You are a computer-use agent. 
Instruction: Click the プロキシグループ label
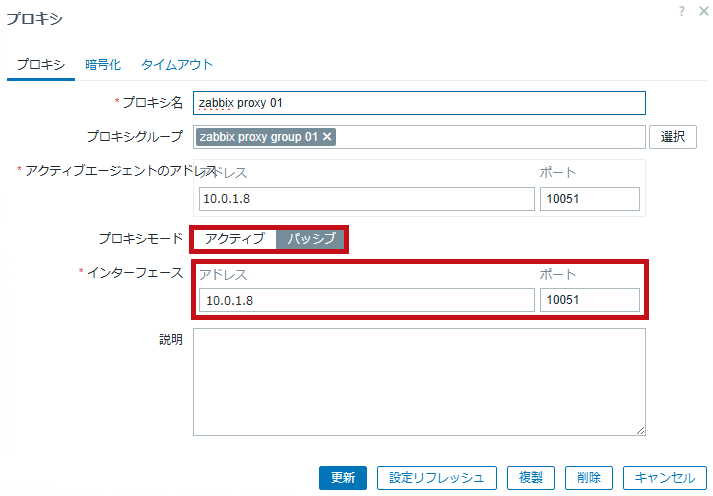tap(135, 136)
